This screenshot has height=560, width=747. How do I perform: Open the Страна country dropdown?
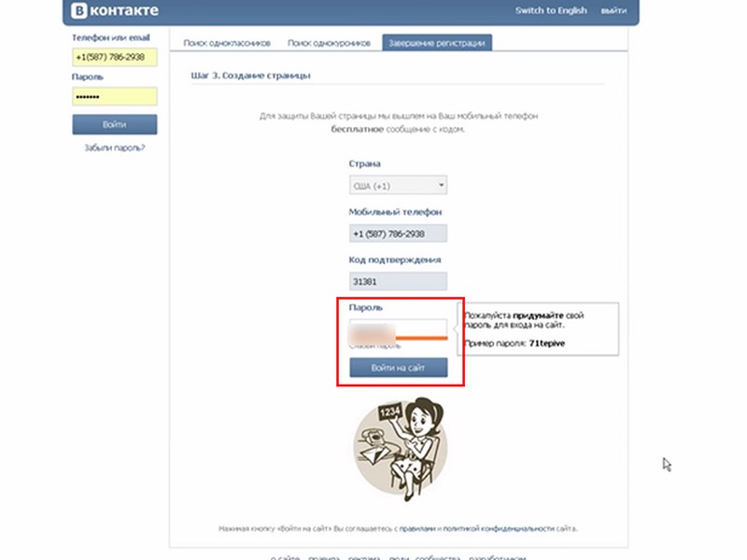[x=399, y=185]
